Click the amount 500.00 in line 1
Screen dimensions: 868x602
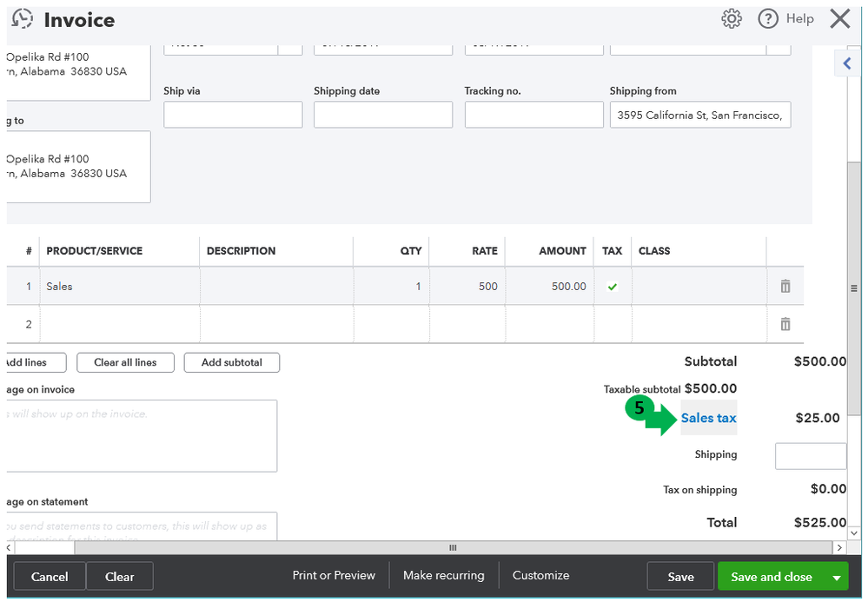pyautogui.click(x=568, y=286)
